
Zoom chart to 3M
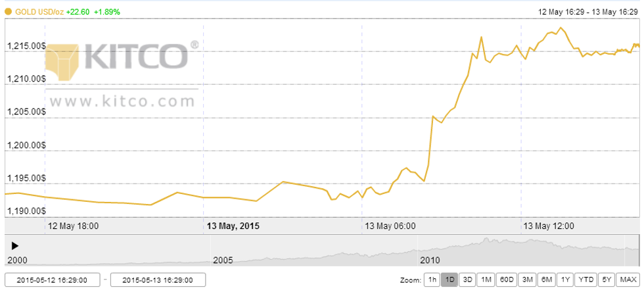pyautogui.click(x=527, y=280)
